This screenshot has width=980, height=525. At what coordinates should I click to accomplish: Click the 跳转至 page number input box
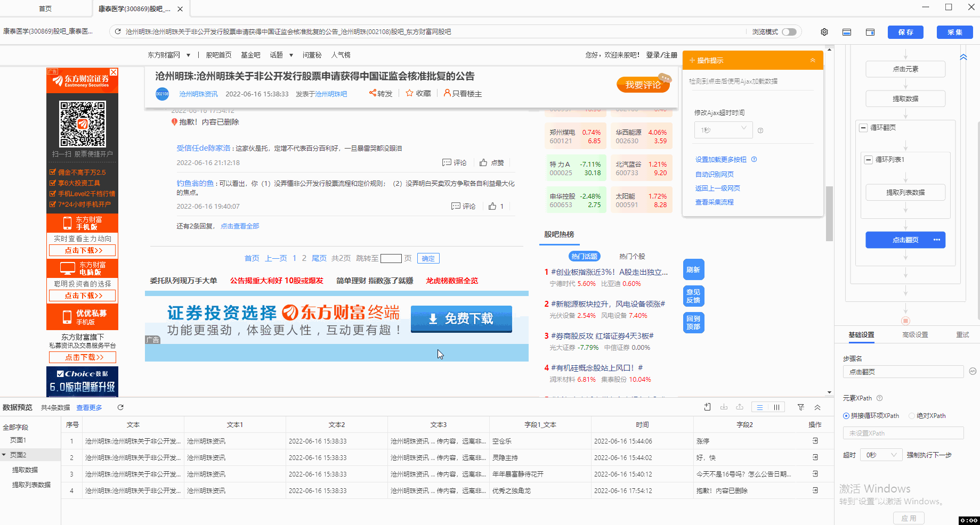[x=391, y=259]
